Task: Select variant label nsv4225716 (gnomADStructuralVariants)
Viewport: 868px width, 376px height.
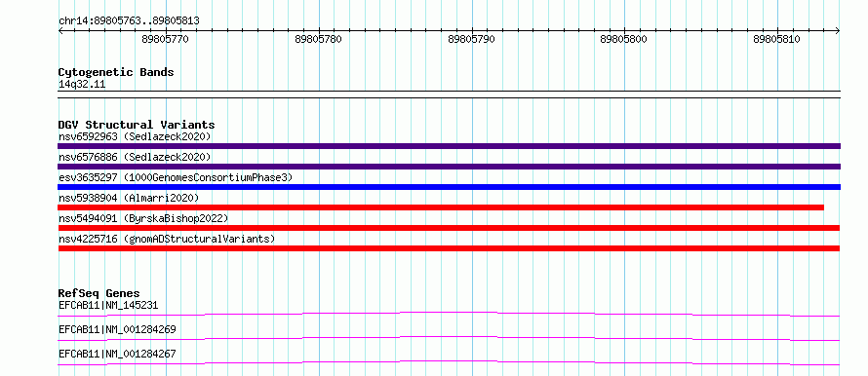Action: point(167,239)
